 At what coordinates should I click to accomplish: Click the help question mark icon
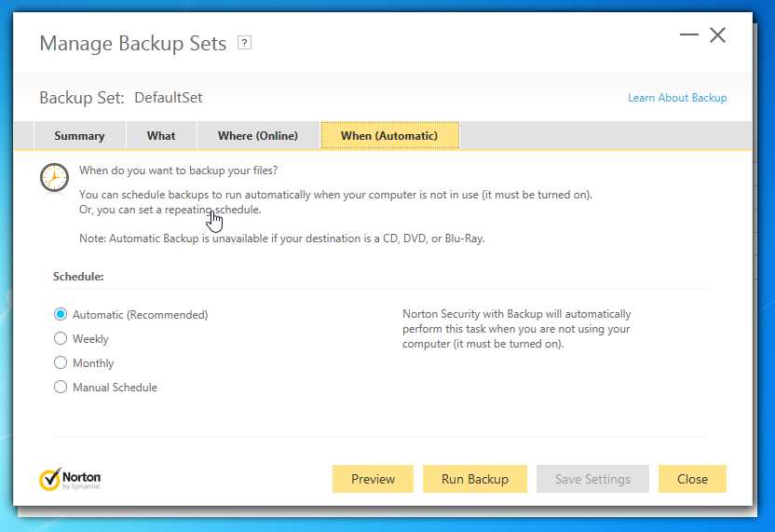point(244,43)
